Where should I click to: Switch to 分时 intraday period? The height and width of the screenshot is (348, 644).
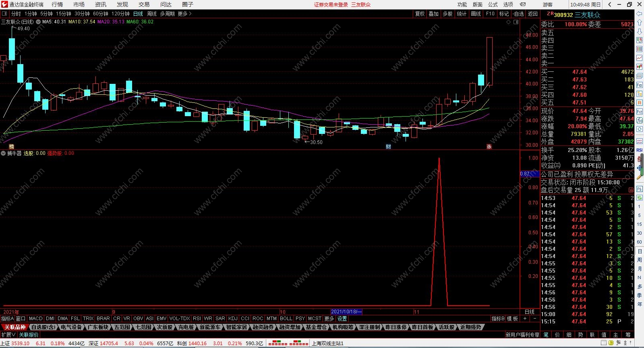[16, 14]
